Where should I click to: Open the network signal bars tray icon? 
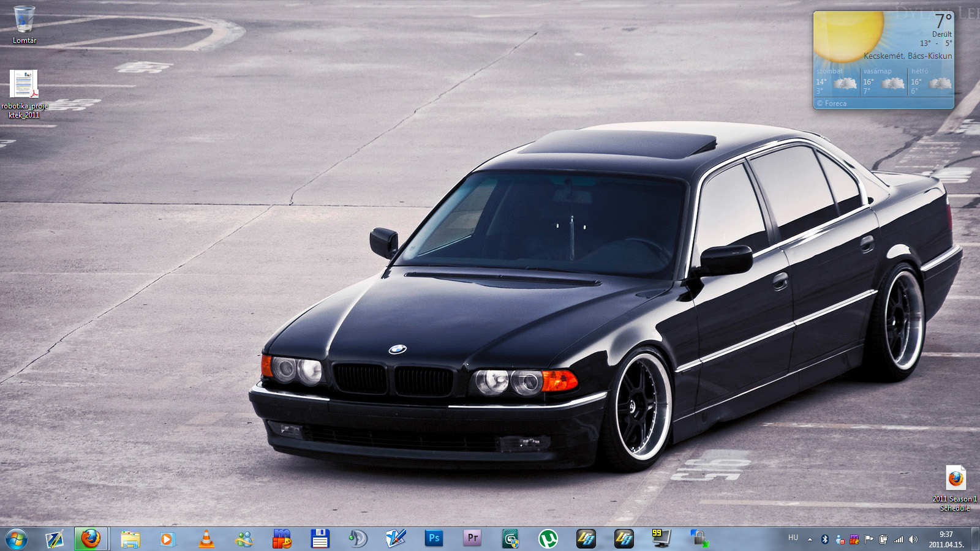(x=899, y=539)
